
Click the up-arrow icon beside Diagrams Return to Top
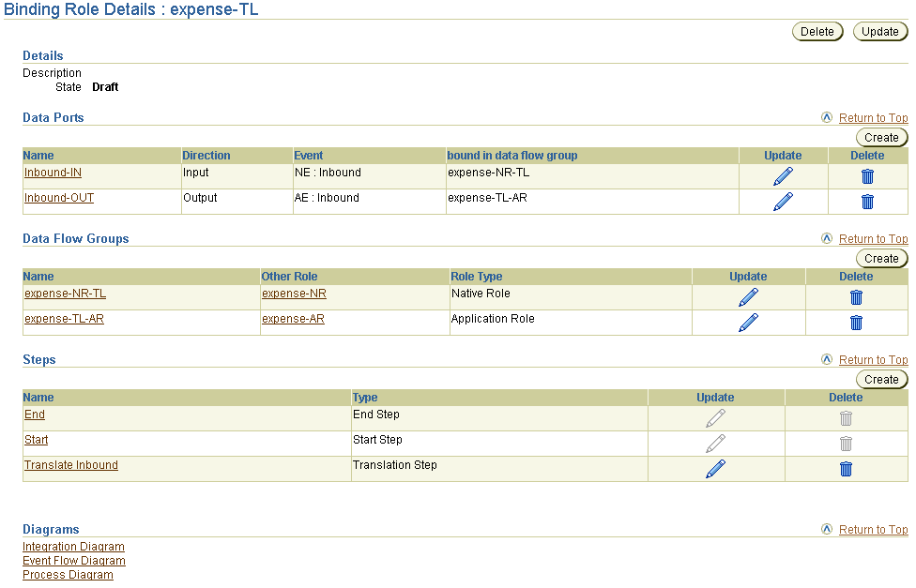click(x=827, y=529)
